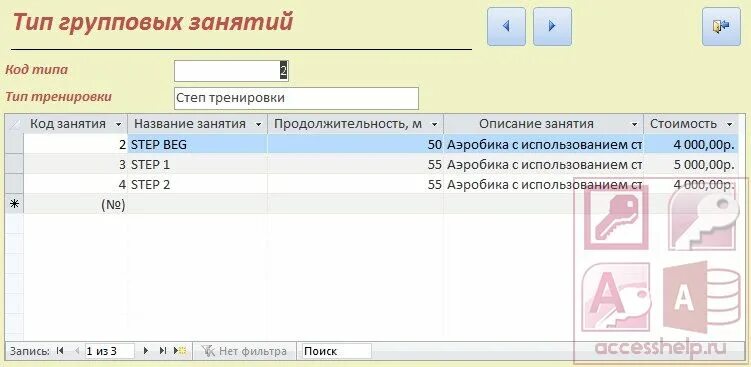
Task: Click the cost cell in STEP BEG row
Action: (x=690, y=144)
